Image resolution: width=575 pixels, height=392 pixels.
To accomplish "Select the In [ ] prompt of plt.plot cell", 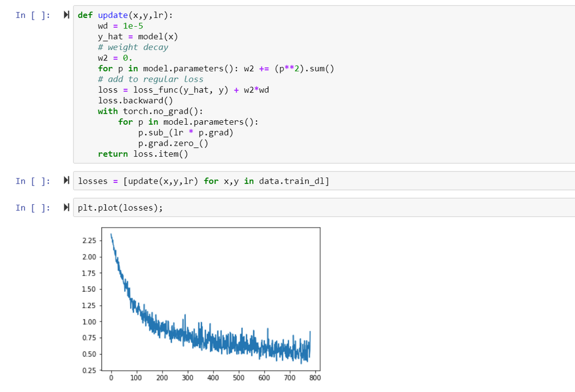I will [x=33, y=207].
